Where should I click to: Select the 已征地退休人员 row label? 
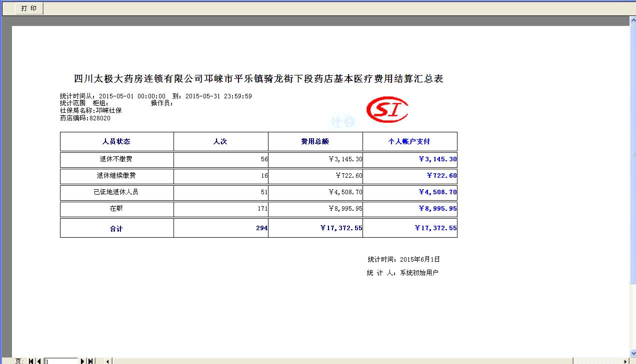pyautogui.click(x=116, y=192)
